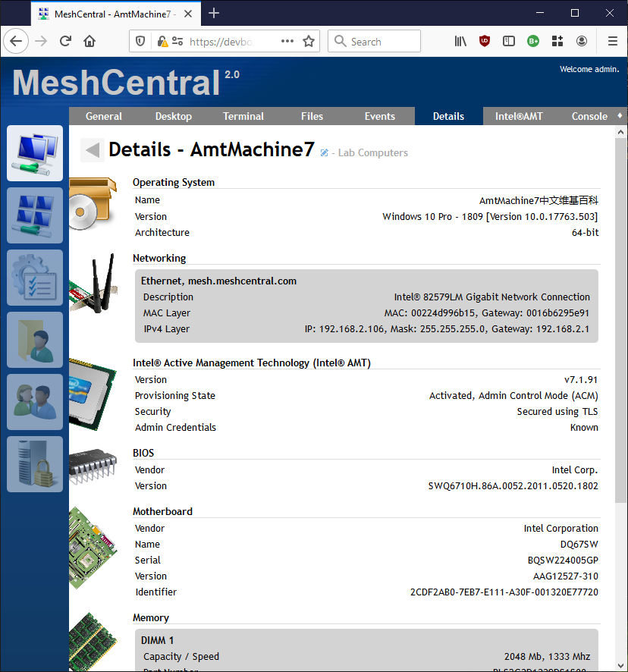The width and height of the screenshot is (628, 672).
Task: Open Firefox hamburger menu
Action: [x=613, y=41]
